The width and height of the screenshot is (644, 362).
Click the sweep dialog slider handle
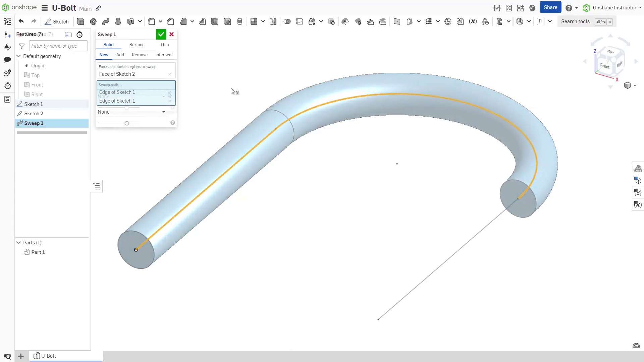tap(127, 123)
